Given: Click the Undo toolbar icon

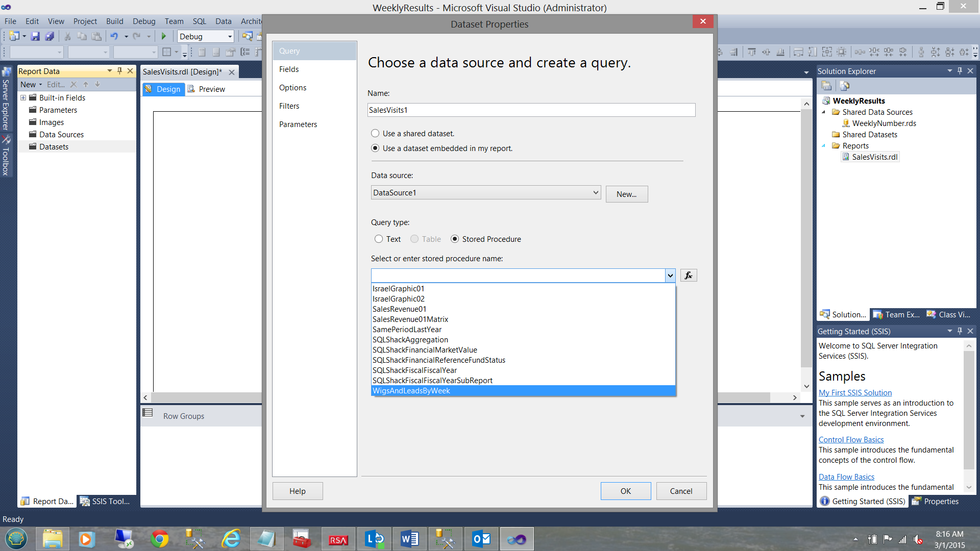Looking at the screenshot, I should coord(114,36).
